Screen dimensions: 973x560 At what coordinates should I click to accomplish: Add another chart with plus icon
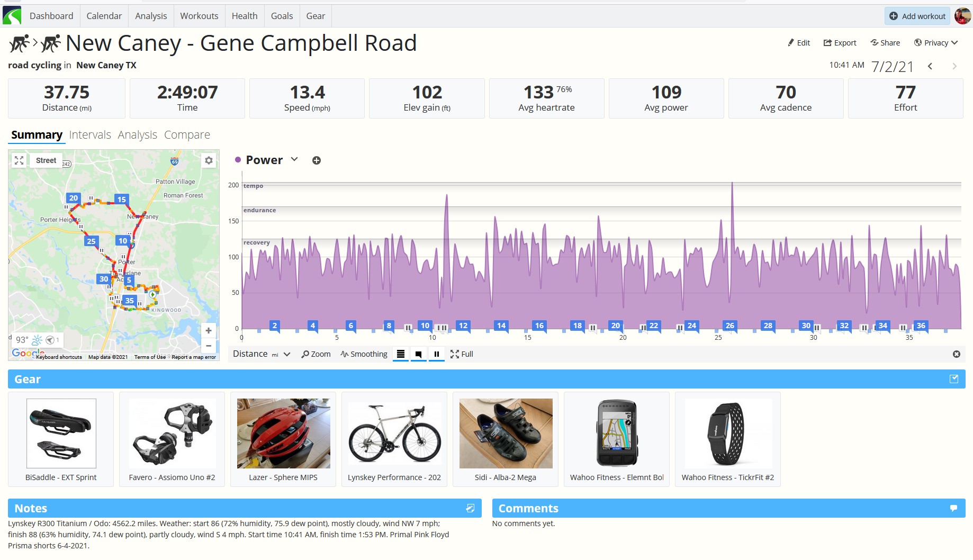coord(317,160)
